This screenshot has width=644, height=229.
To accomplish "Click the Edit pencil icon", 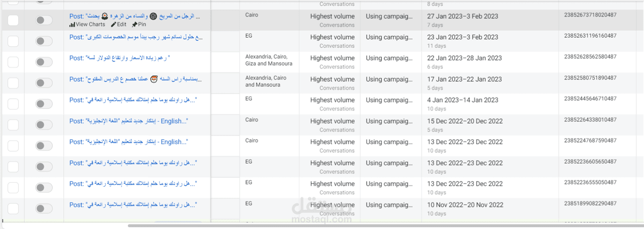I will pos(114,25).
